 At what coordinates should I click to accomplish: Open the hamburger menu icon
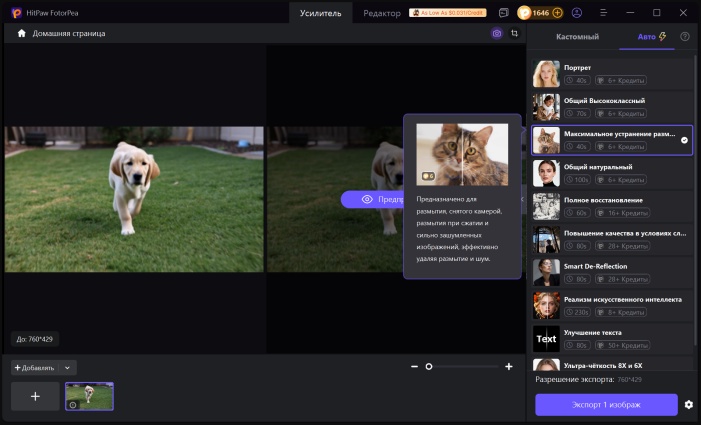604,13
